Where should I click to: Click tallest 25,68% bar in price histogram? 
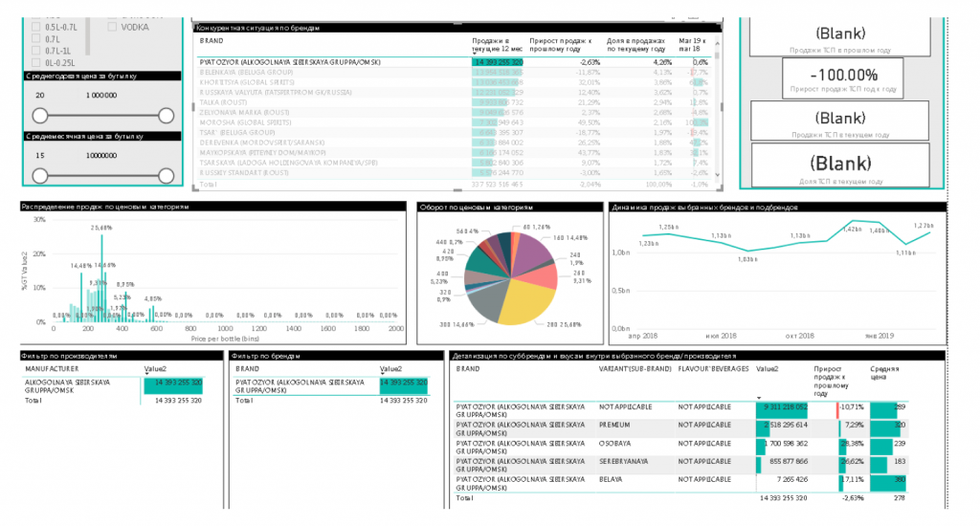[x=101, y=278]
